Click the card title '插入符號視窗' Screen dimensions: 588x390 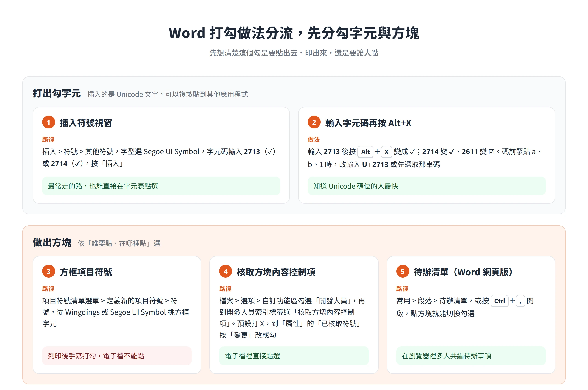[x=86, y=123]
